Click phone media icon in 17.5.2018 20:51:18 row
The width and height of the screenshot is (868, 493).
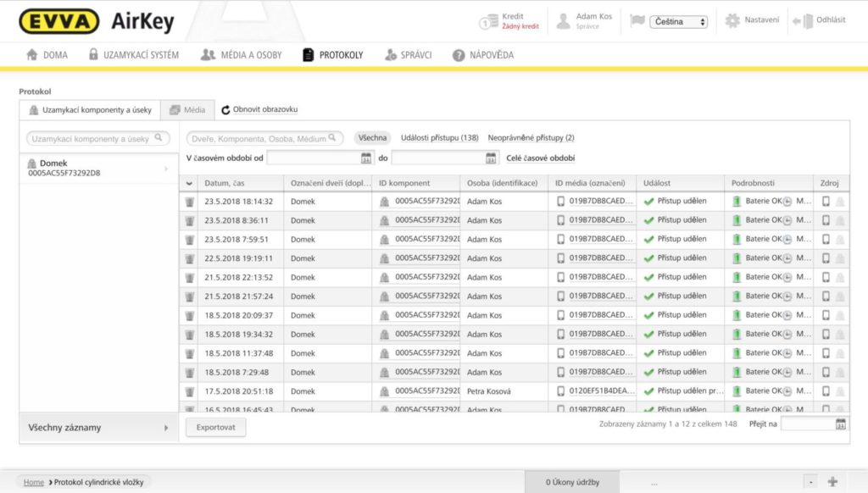coord(561,391)
